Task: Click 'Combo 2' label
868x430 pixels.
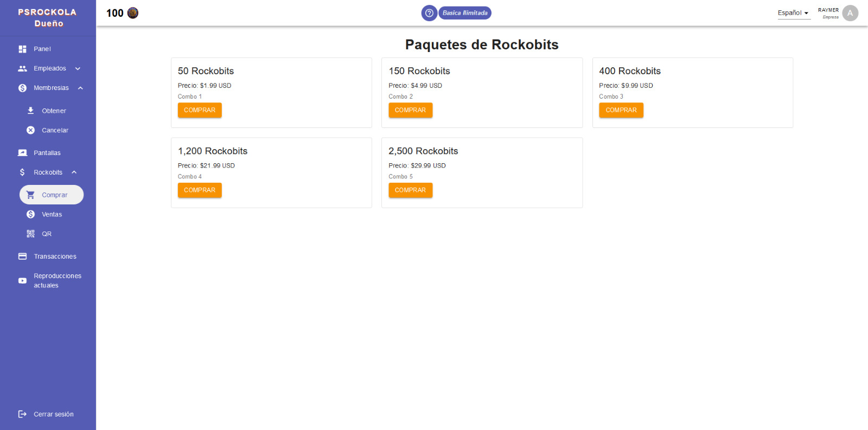Action: tap(400, 97)
